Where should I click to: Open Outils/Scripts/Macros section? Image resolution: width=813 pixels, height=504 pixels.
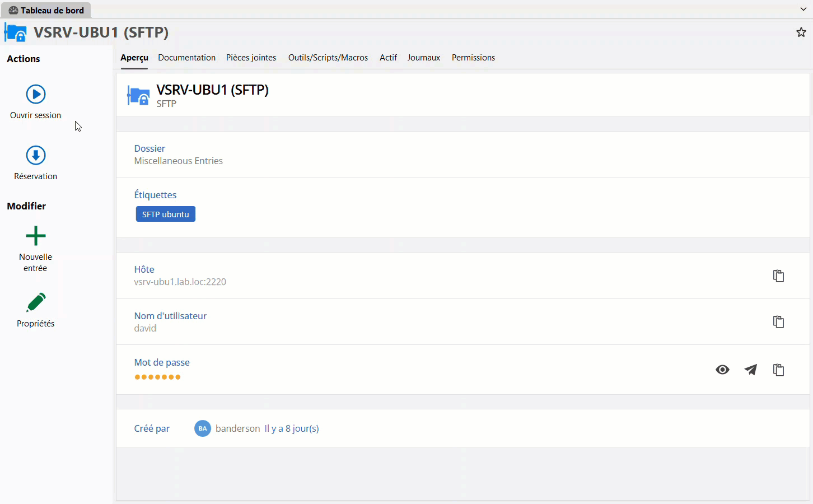[328, 58]
